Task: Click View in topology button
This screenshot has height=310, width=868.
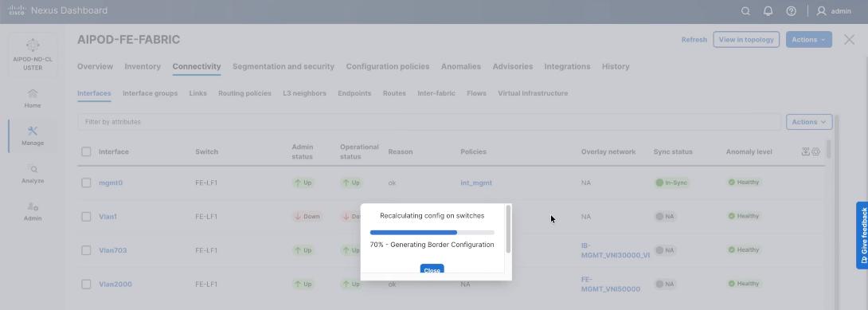Action: coord(746,39)
